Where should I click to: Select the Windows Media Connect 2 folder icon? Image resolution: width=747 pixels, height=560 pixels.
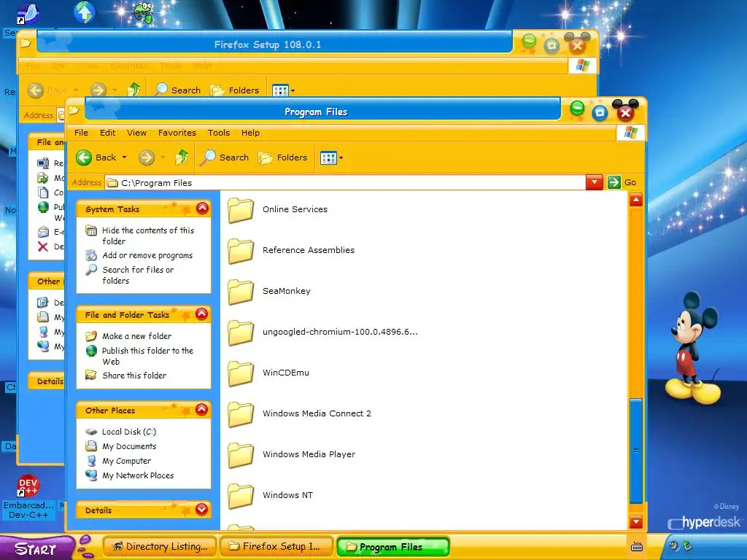pyautogui.click(x=241, y=414)
